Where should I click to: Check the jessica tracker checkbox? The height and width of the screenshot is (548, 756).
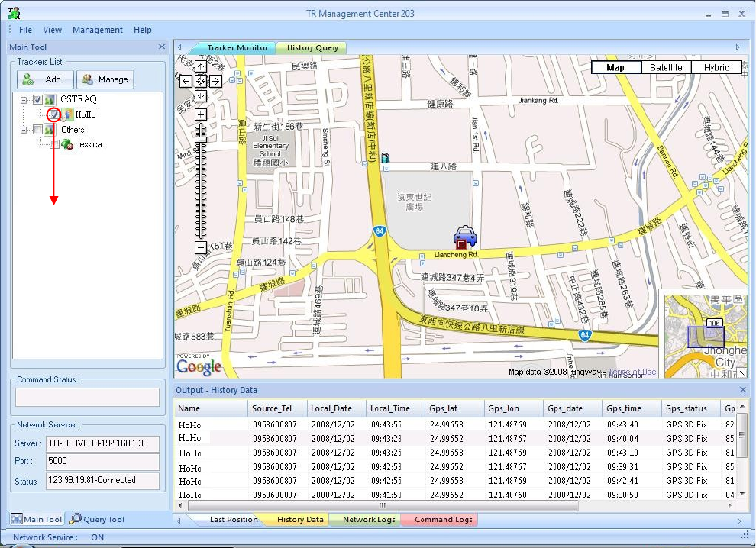54,144
